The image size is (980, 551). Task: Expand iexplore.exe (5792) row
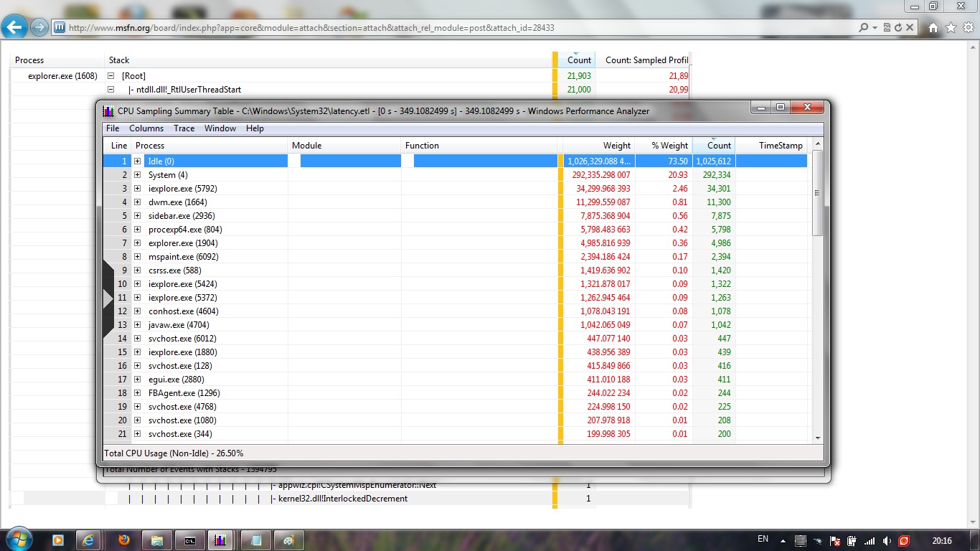point(137,189)
